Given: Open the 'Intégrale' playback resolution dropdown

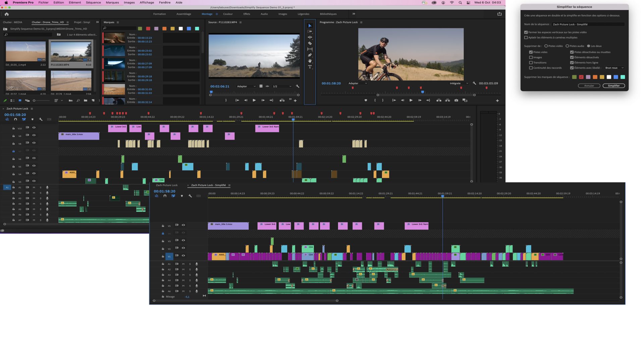Looking at the screenshot, I should [459, 83].
